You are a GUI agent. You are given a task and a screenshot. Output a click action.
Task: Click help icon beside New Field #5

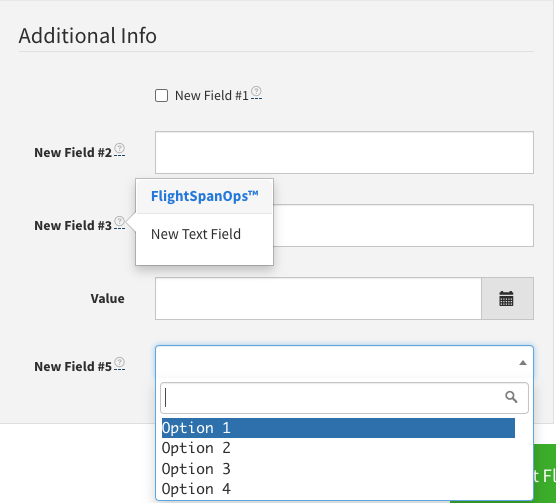[x=119, y=362]
